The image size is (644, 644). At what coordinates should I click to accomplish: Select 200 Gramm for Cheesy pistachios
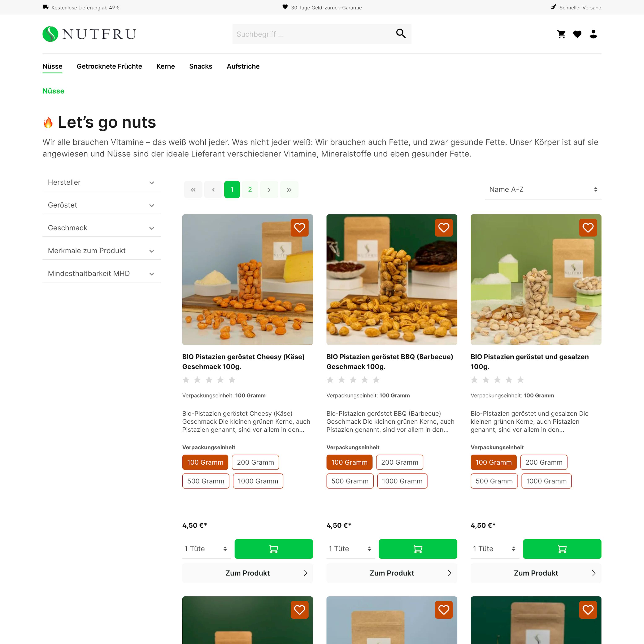pos(255,462)
